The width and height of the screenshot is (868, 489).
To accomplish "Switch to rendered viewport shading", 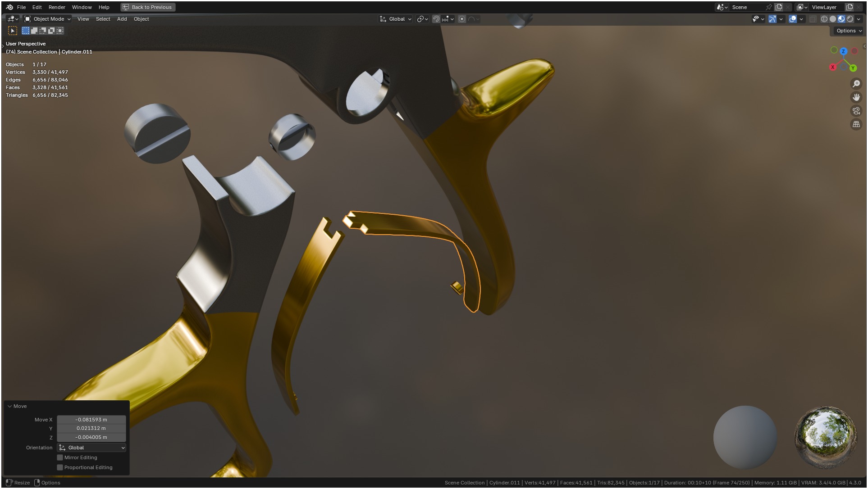I will coord(850,19).
